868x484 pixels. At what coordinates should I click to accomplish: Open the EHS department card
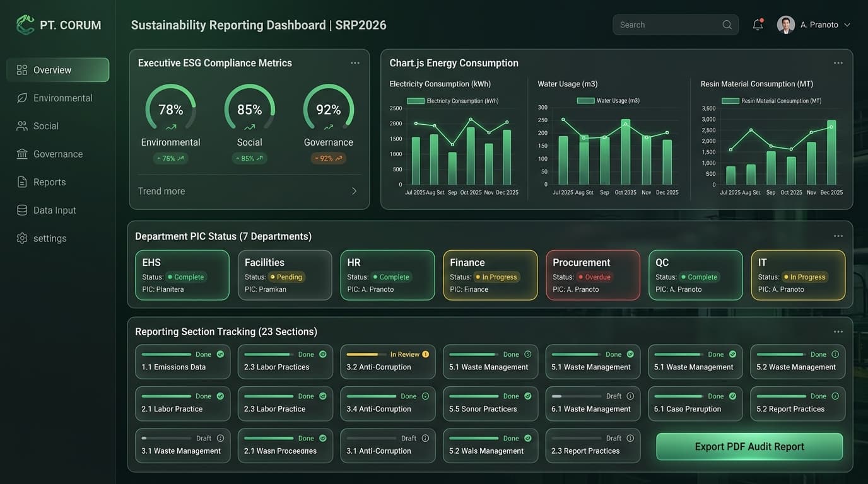click(182, 275)
